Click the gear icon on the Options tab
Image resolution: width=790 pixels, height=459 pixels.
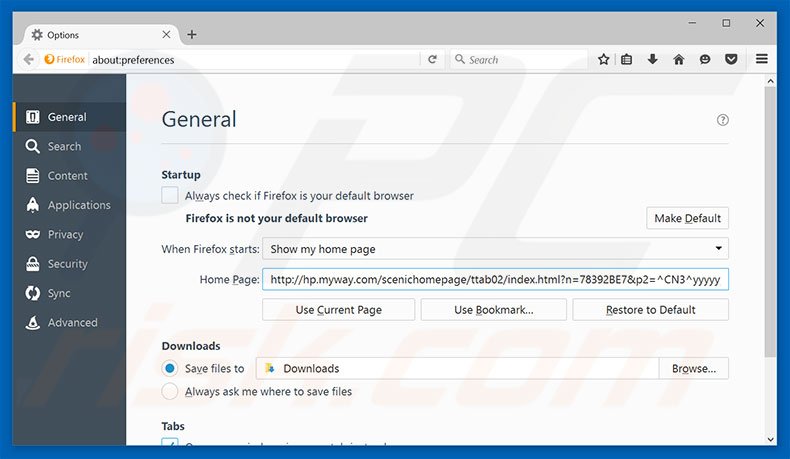tap(37, 35)
